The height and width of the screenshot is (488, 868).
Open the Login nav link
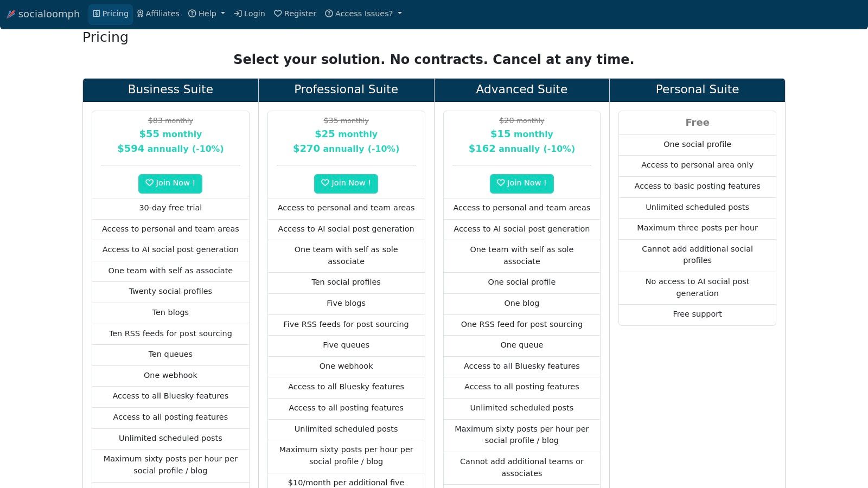point(250,14)
